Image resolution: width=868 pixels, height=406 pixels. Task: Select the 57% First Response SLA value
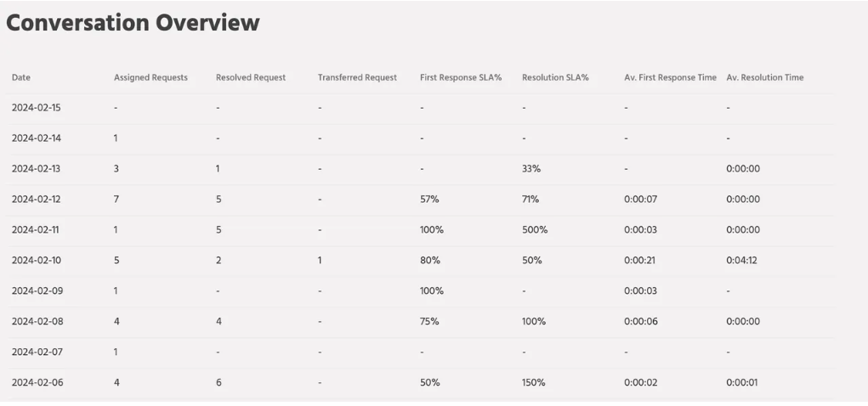point(429,200)
